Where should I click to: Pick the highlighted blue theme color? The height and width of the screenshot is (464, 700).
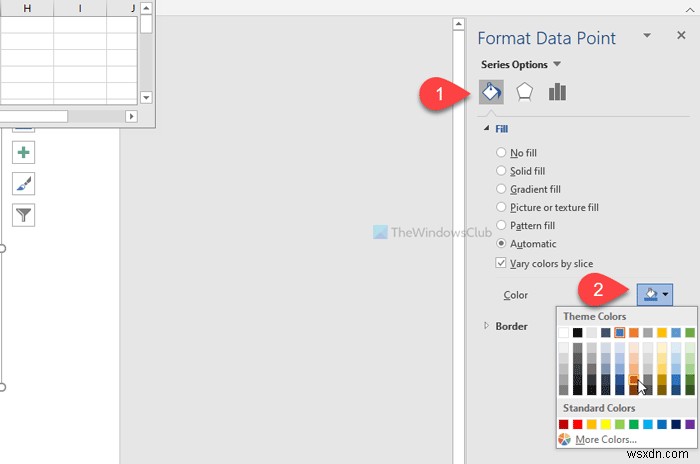pyautogui.click(x=620, y=332)
